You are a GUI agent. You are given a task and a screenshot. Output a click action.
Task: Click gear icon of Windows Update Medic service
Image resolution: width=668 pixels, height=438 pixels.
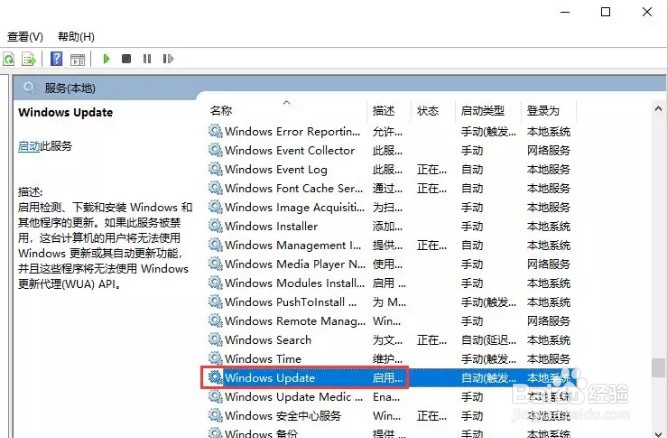[215, 397]
